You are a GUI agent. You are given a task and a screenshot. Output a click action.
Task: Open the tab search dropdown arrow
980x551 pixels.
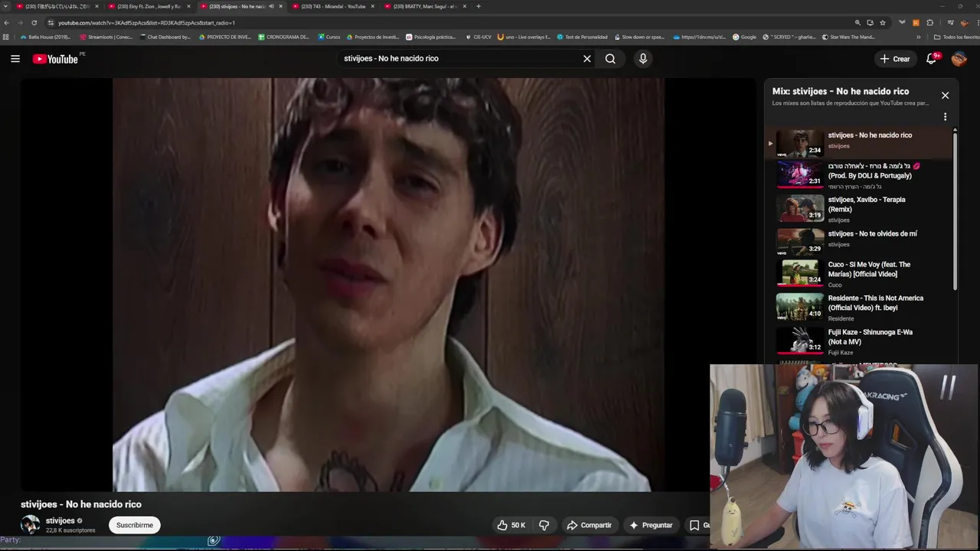pyautogui.click(x=6, y=6)
